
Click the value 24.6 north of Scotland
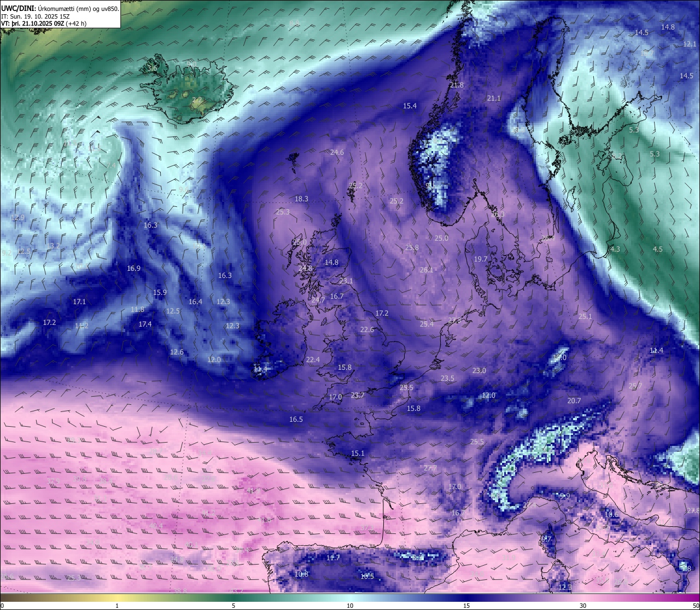337,152
